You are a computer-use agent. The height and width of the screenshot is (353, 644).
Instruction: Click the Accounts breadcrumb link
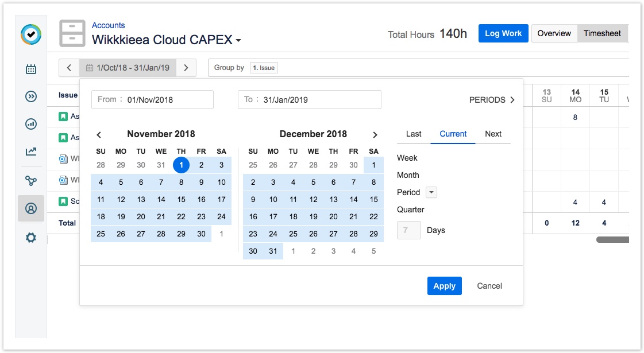pyautogui.click(x=108, y=25)
